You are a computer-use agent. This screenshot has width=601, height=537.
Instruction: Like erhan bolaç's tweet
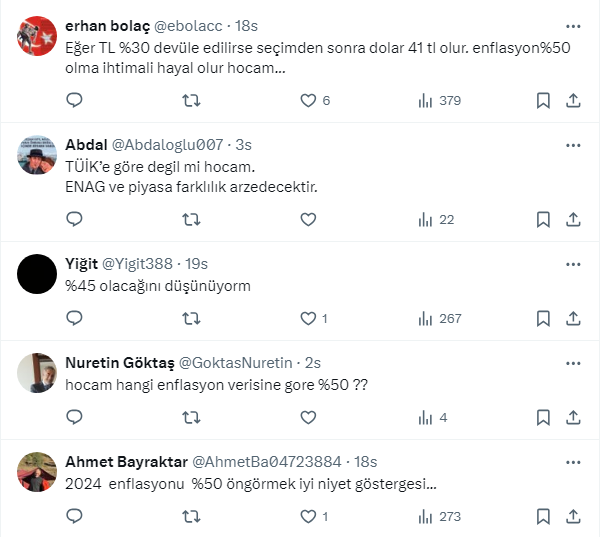309,100
